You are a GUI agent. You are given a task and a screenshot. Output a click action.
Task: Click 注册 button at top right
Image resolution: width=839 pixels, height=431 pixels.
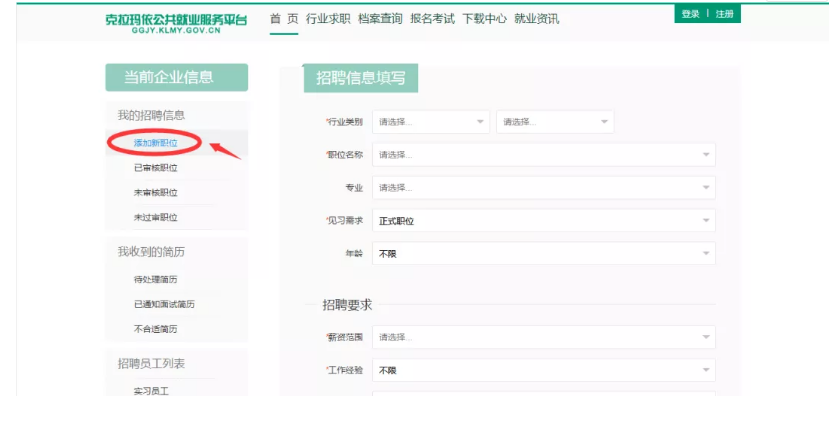click(724, 14)
